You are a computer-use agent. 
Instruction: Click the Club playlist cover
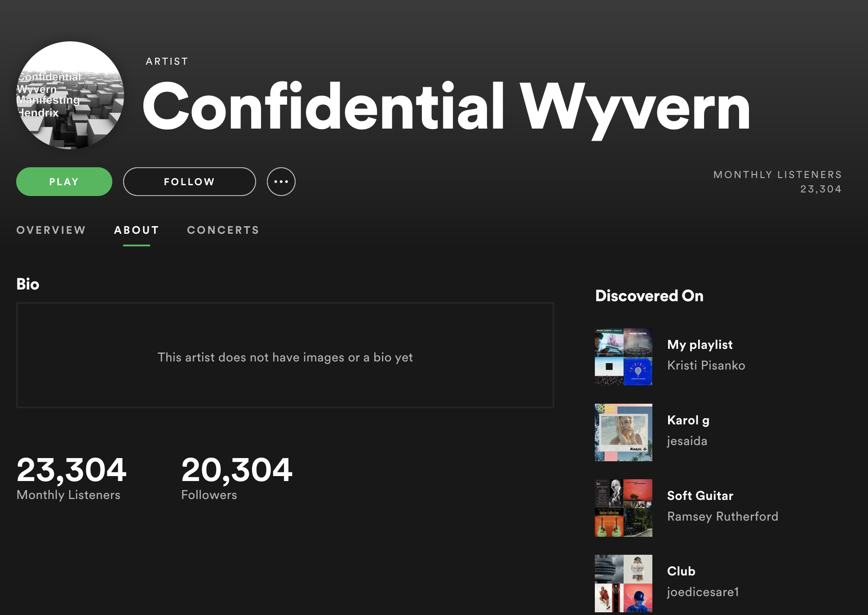[624, 584]
